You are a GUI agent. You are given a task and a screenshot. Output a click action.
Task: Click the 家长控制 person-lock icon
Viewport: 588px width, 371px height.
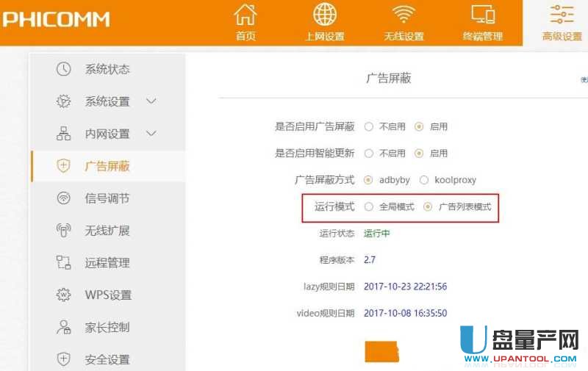click(x=63, y=327)
